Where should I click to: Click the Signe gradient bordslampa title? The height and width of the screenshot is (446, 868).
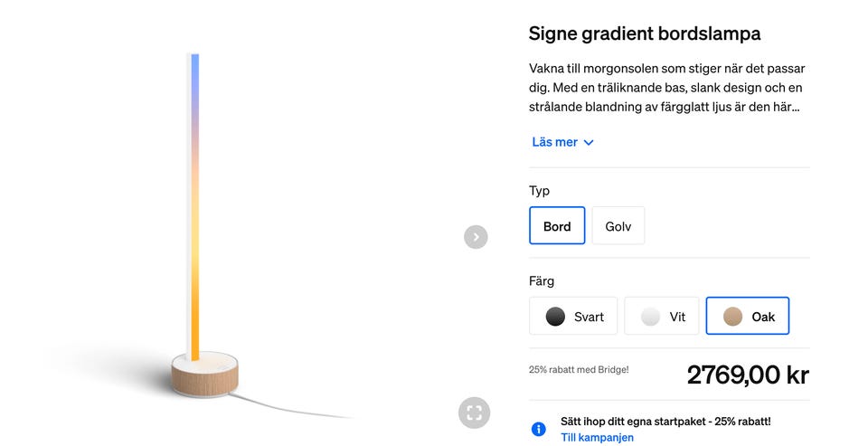[644, 33]
